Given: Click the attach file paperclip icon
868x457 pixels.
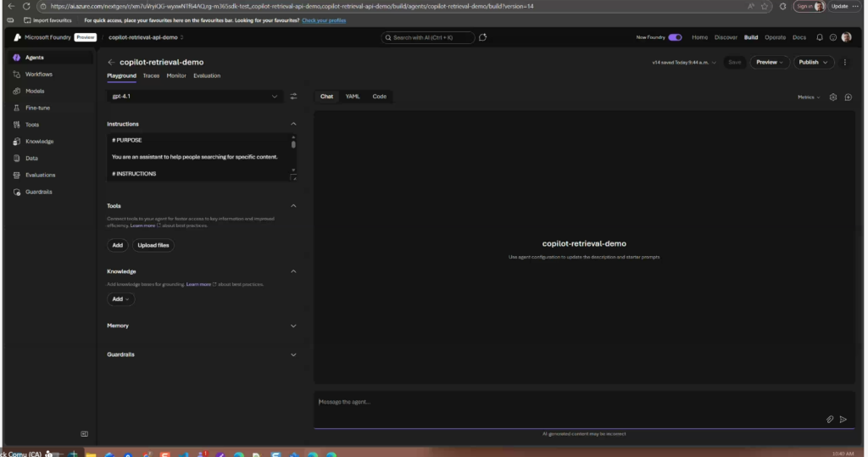Looking at the screenshot, I should pos(830,419).
